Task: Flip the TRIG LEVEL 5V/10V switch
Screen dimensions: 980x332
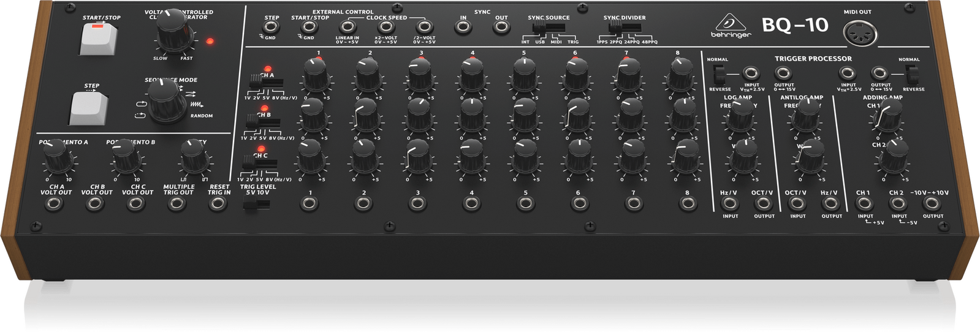Action: point(250,204)
